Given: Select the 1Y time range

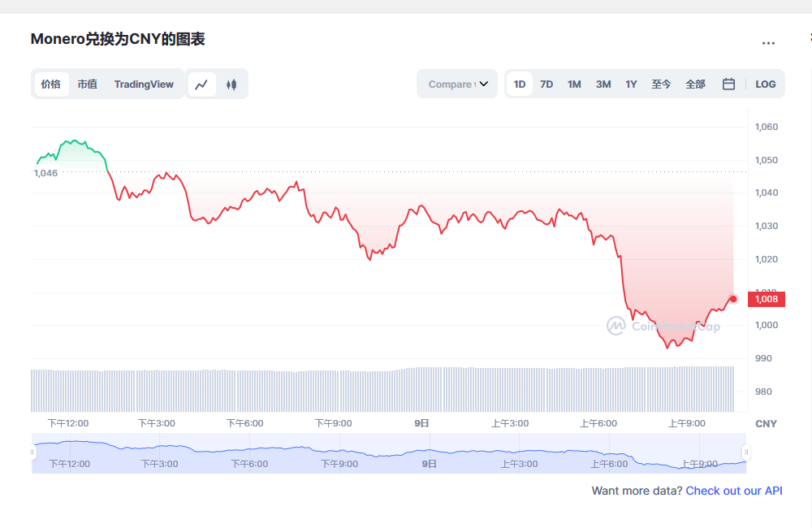Looking at the screenshot, I should click(631, 84).
